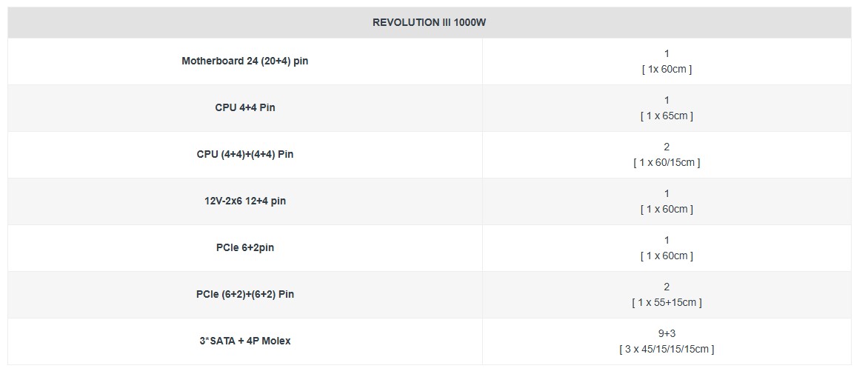The height and width of the screenshot is (377, 868).
Task: Select the PCIe 6+2pin row label
Action: 244,248
